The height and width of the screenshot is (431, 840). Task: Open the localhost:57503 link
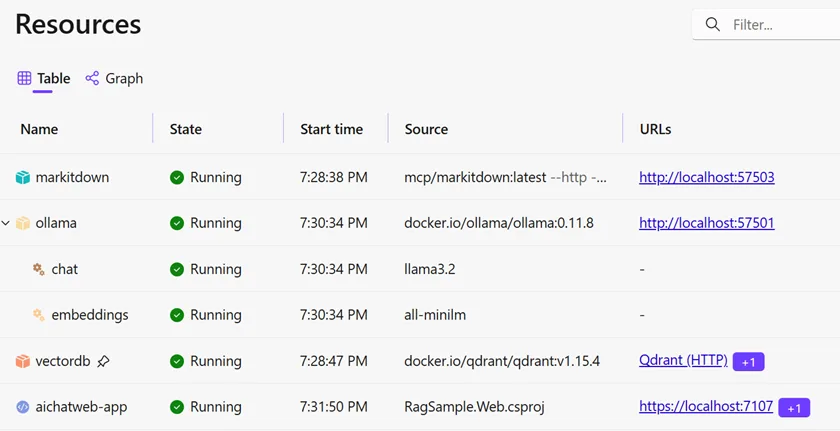click(706, 177)
